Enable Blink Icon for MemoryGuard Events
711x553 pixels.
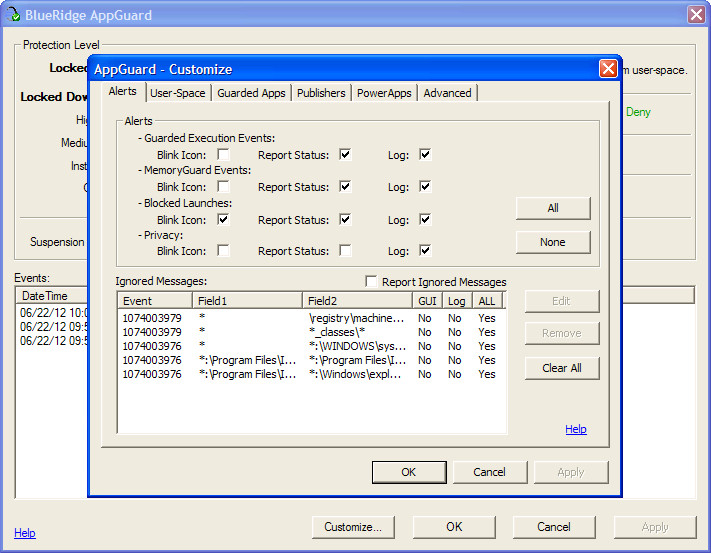tap(223, 187)
